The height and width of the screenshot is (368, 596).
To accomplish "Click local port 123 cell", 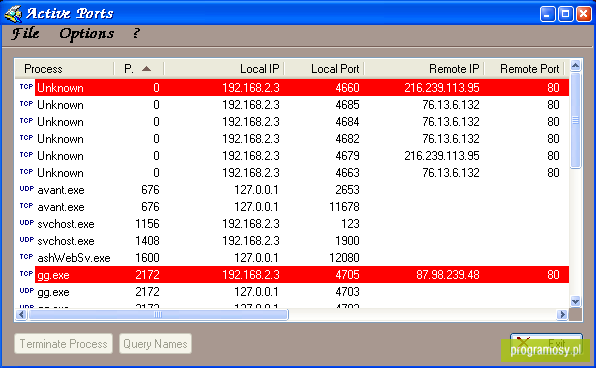I will [350, 224].
